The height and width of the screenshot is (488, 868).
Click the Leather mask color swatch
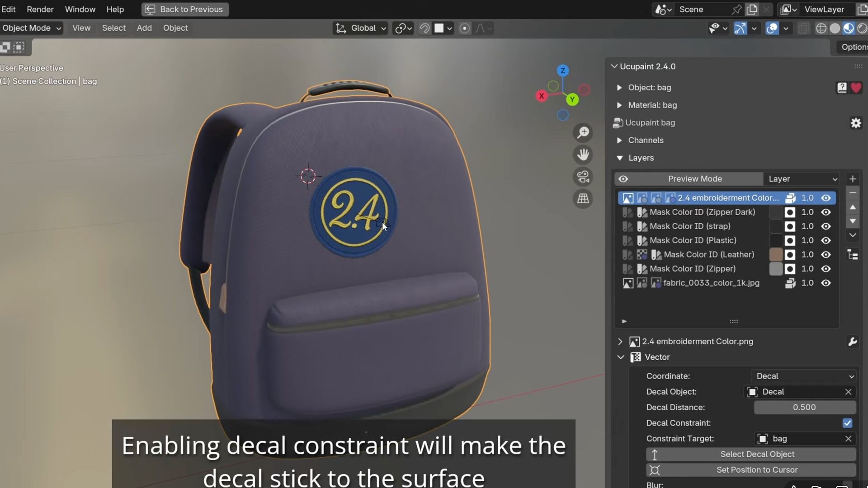click(x=775, y=254)
